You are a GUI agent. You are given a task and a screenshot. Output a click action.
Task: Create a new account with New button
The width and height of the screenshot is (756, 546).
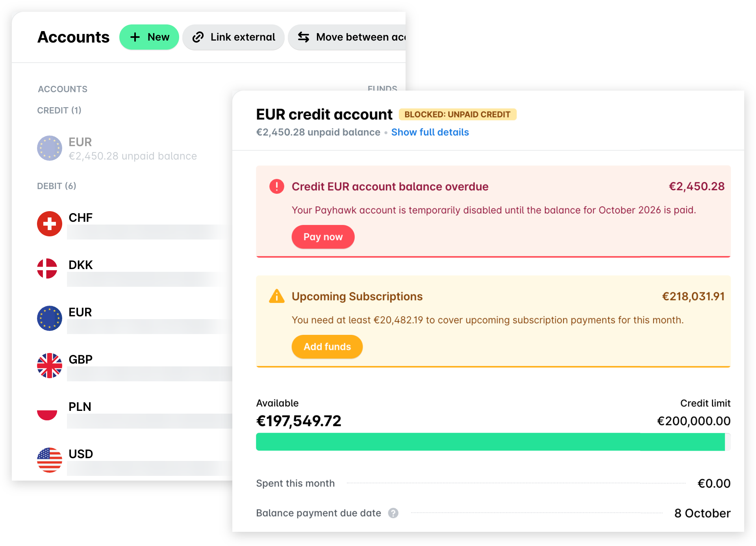[149, 37]
